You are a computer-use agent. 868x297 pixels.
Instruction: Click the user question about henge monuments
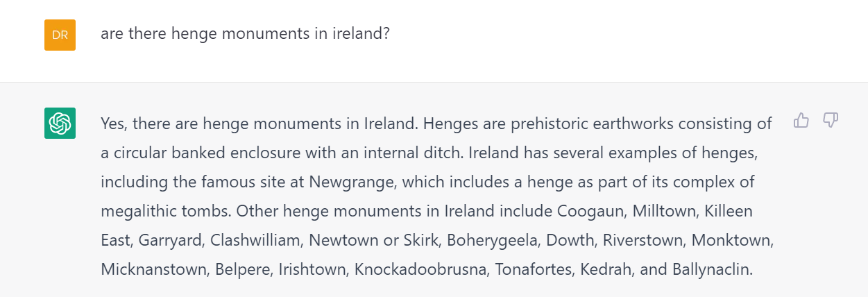click(245, 33)
